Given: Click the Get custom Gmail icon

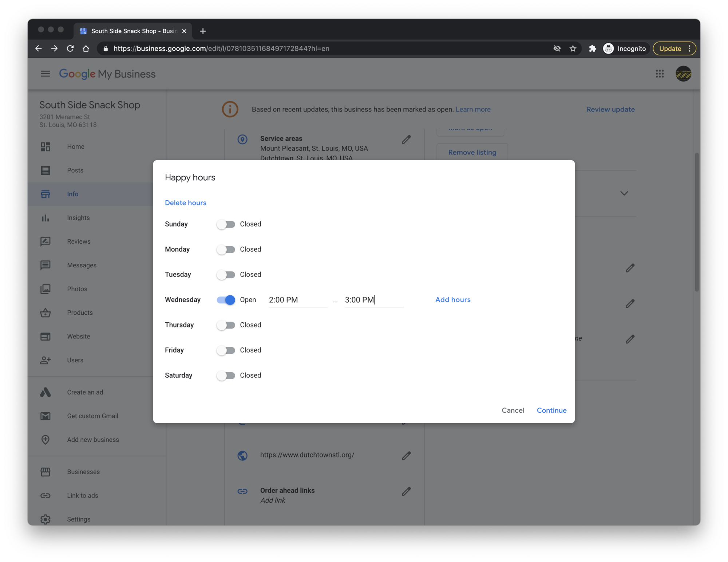Looking at the screenshot, I should pos(45,416).
